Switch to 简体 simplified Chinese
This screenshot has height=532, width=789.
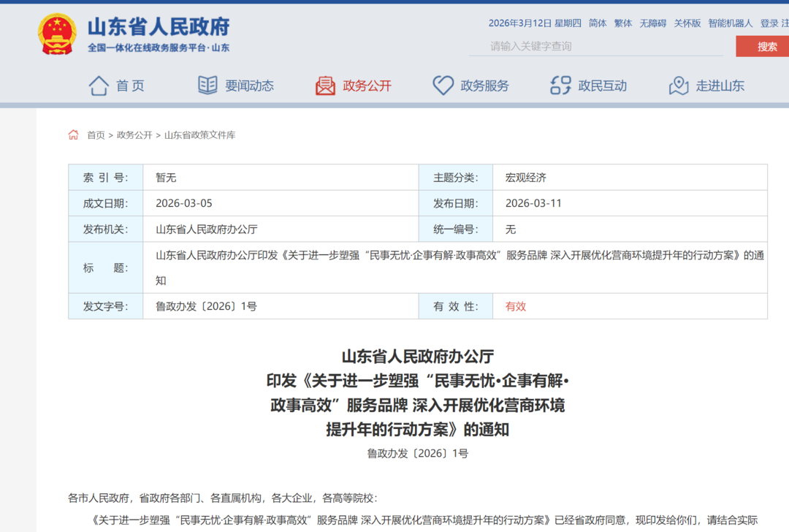[x=598, y=23]
